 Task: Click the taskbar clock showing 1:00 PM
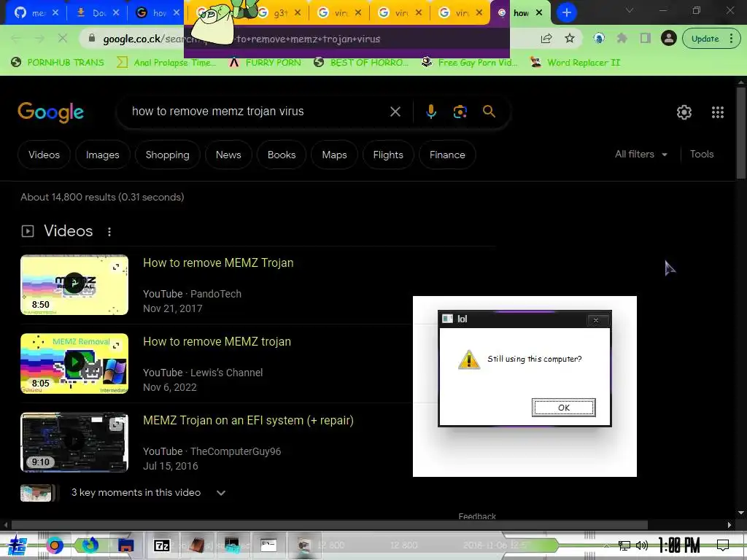tap(679, 545)
